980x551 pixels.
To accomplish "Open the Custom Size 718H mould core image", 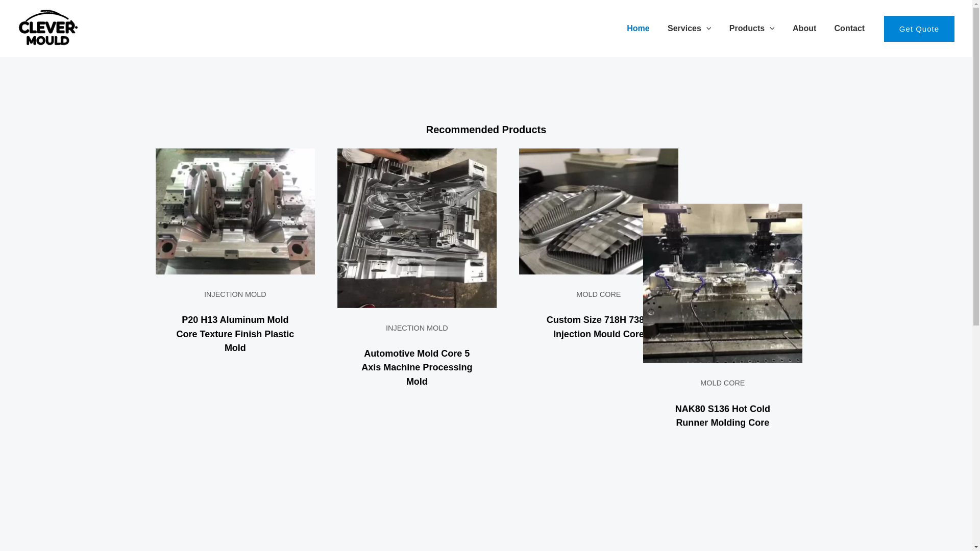I will coord(581,211).
